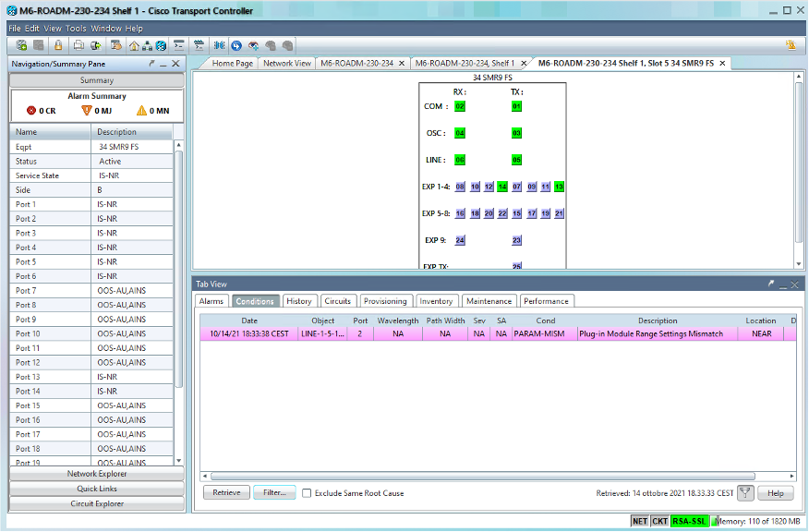Image resolution: width=809 pixels, height=532 pixels.
Task: Expand the Quick Links section
Action: coord(97,489)
